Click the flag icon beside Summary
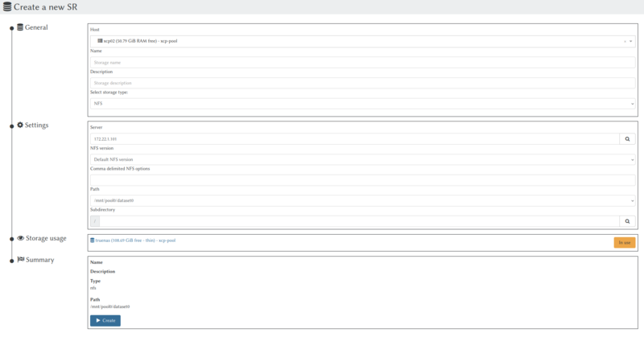 pyautogui.click(x=20, y=260)
